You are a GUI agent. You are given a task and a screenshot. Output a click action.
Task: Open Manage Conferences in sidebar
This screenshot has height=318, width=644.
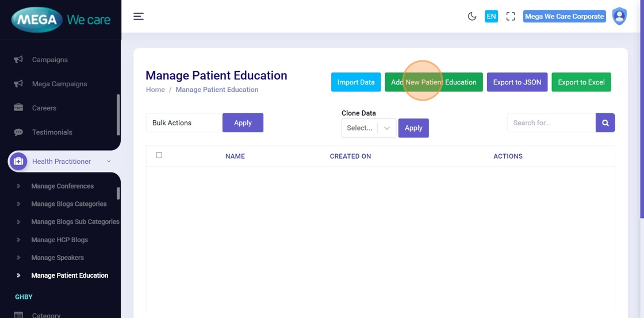(62, 186)
